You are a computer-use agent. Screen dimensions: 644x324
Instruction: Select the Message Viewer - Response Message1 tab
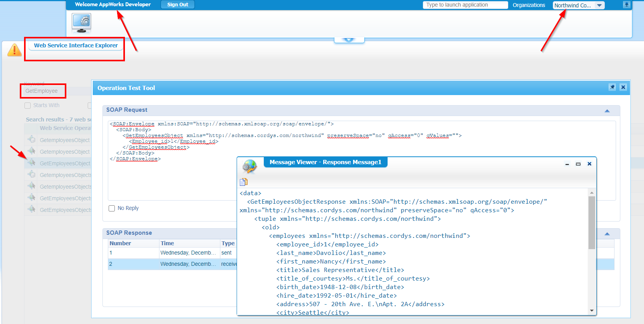(x=325, y=162)
